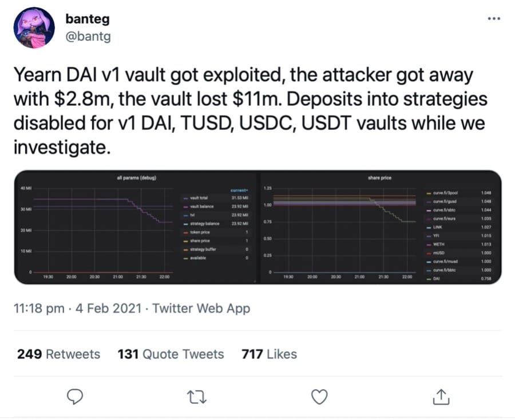Toggle the 'vault total' legend series
Image resolution: width=515 pixels, height=420 pixels.
coord(199,197)
